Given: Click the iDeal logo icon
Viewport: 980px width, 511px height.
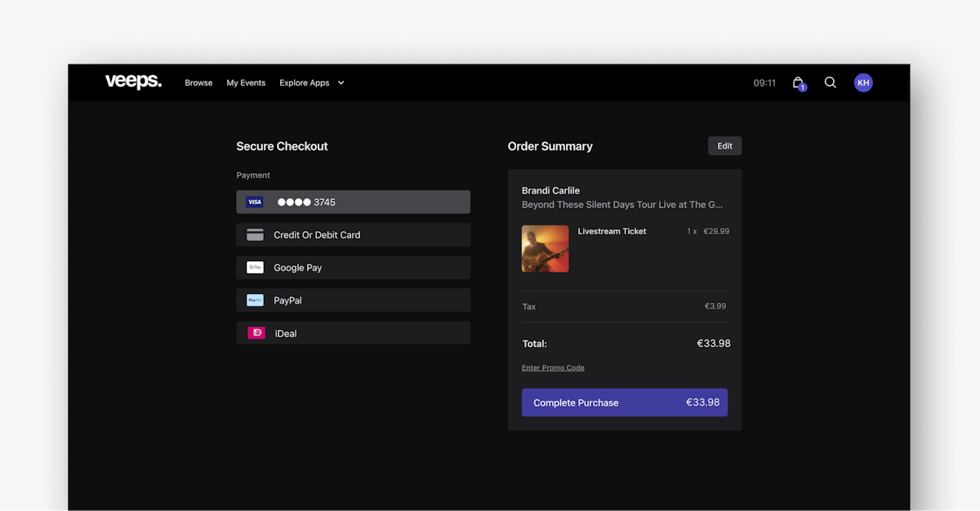Looking at the screenshot, I should coord(256,333).
